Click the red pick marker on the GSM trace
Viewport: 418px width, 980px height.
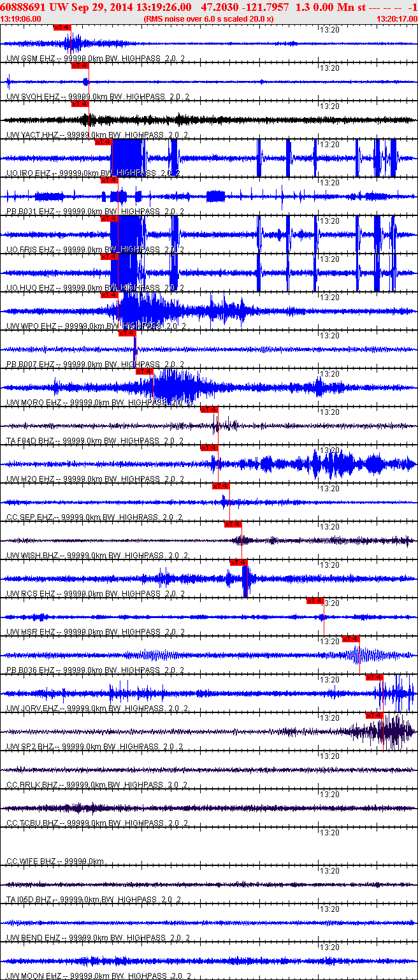coord(62,27)
